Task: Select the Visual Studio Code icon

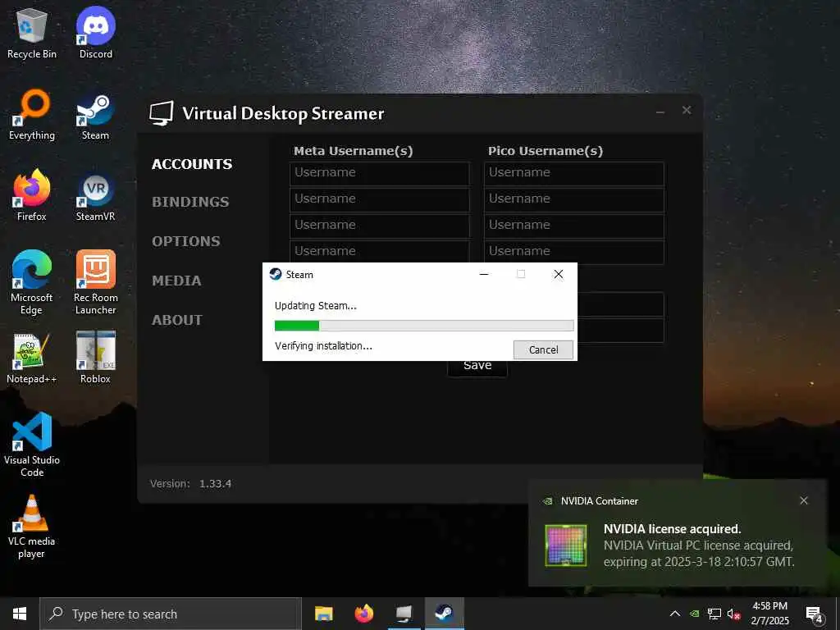Action: 32,445
